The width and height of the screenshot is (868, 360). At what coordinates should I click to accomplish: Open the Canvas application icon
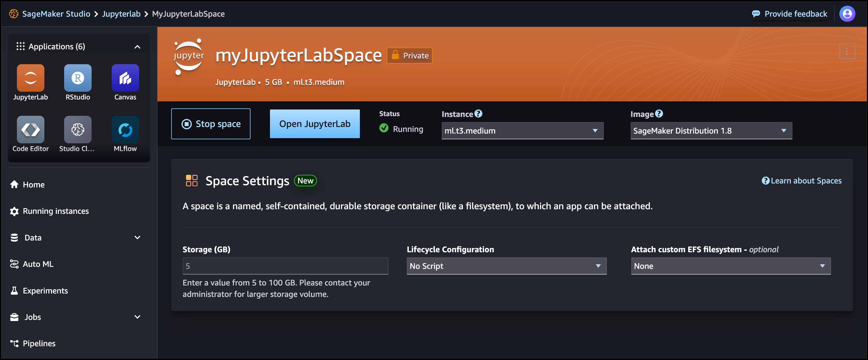point(125,78)
